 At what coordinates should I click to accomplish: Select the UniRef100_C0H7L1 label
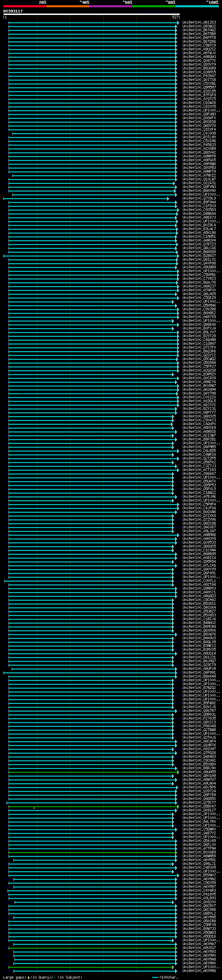click(199, 581)
